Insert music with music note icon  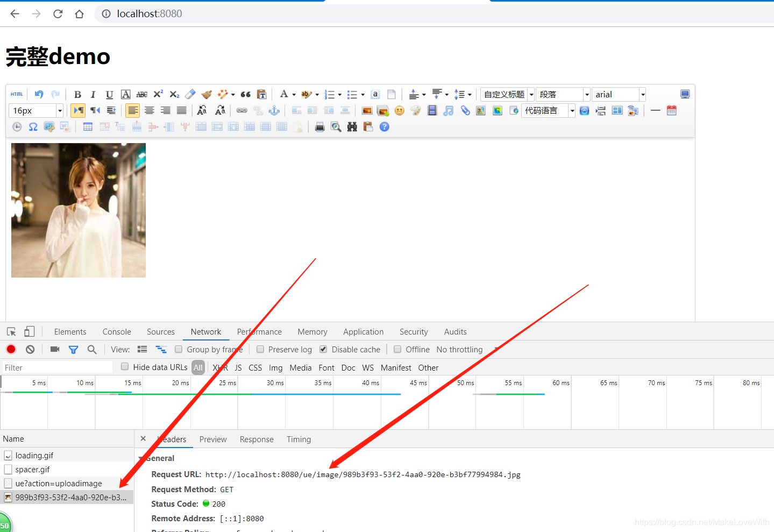(449, 110)
